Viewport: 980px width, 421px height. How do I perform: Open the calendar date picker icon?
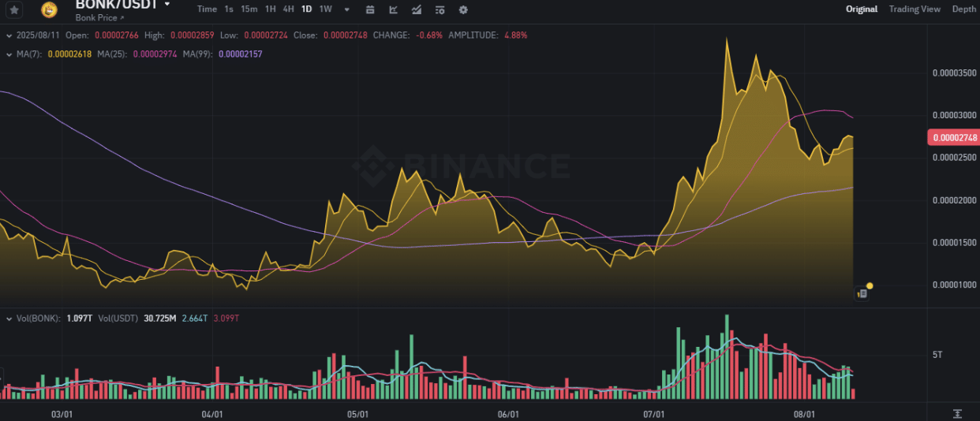click(x=371, y=9)
